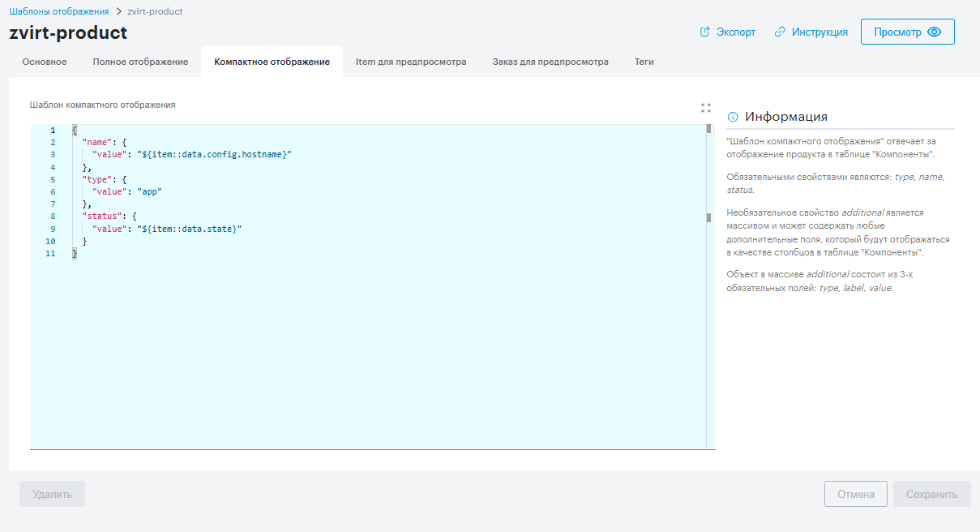Click the zvirt-product page title
The height and width of the screenshot is (532, 980).
point(68,32)
